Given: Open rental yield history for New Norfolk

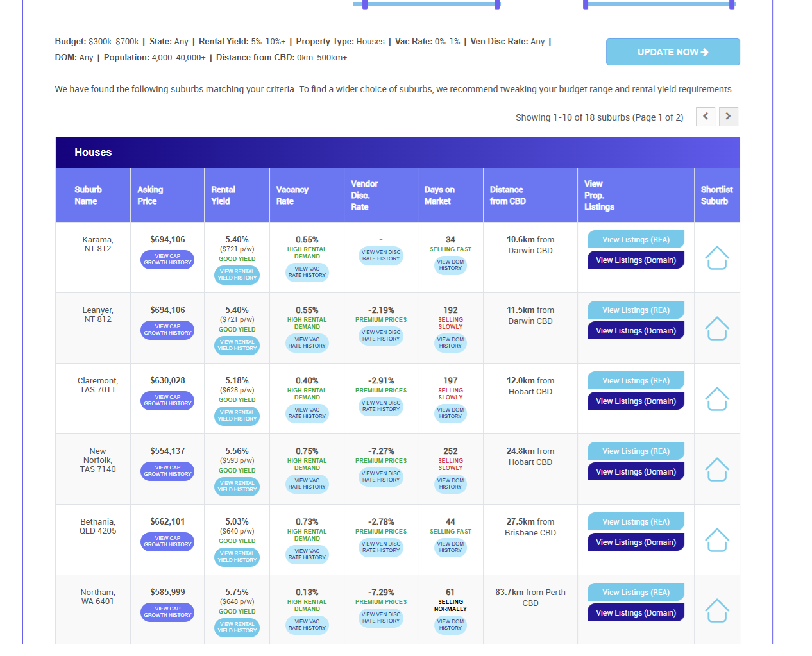Looking at the screenshot, I should click(237, 487).
